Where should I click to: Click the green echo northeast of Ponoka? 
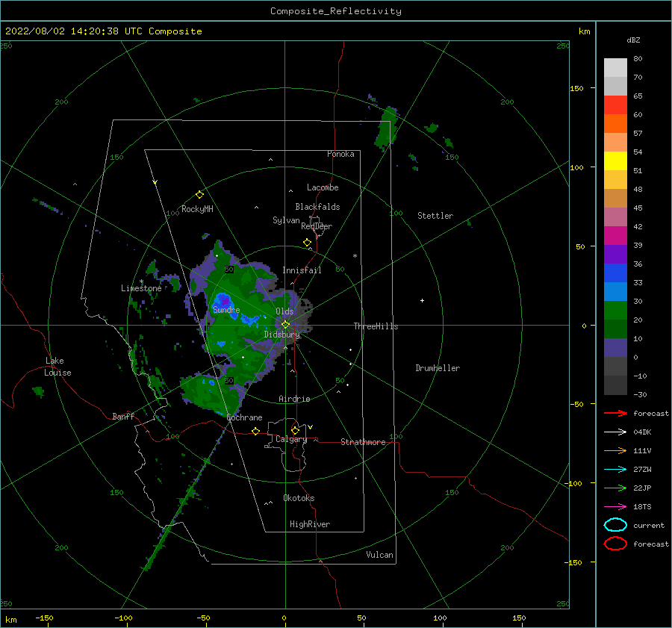[x=388, y=128]
